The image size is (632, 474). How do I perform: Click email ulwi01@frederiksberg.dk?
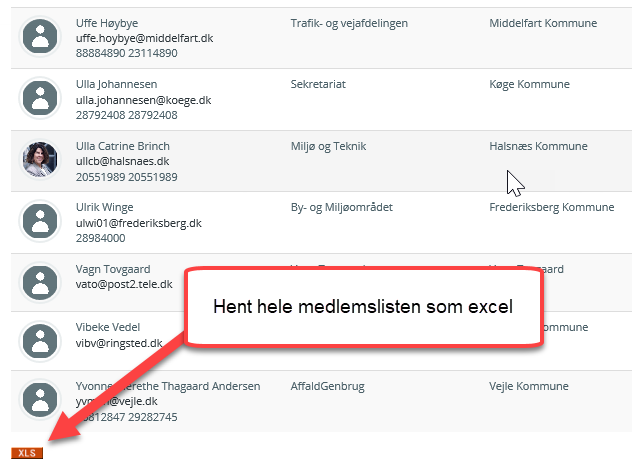click(x=138, y=224)
